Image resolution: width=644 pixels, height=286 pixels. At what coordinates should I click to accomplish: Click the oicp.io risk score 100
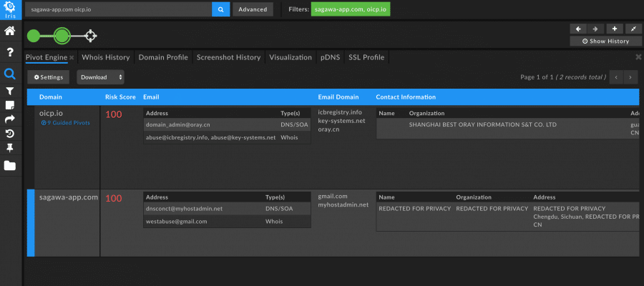tap(114, 114)
